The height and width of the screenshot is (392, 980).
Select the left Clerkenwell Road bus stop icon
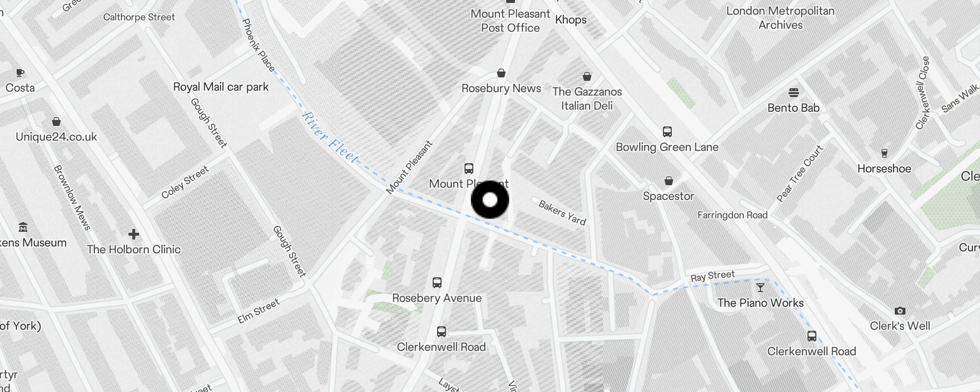coord(441,332)
